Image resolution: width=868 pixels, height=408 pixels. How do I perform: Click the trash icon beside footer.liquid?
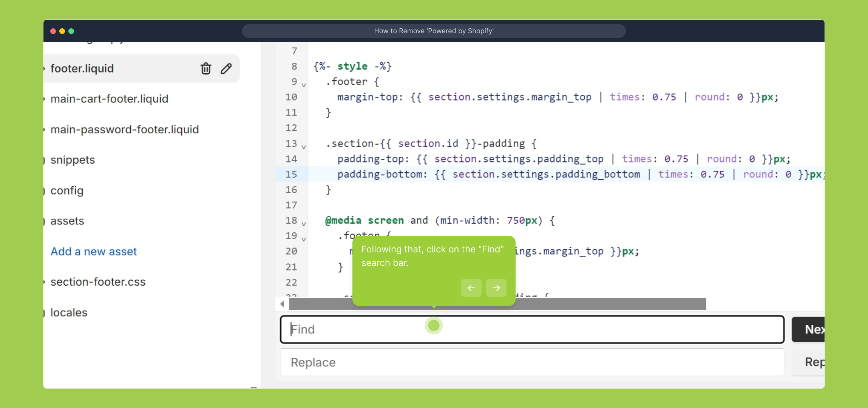pos(206,68)
